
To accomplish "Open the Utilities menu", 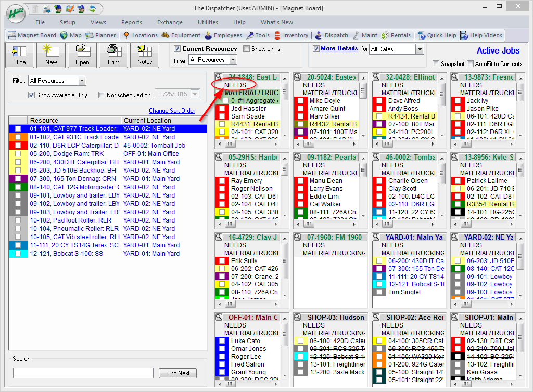I will tap(208, 22).
